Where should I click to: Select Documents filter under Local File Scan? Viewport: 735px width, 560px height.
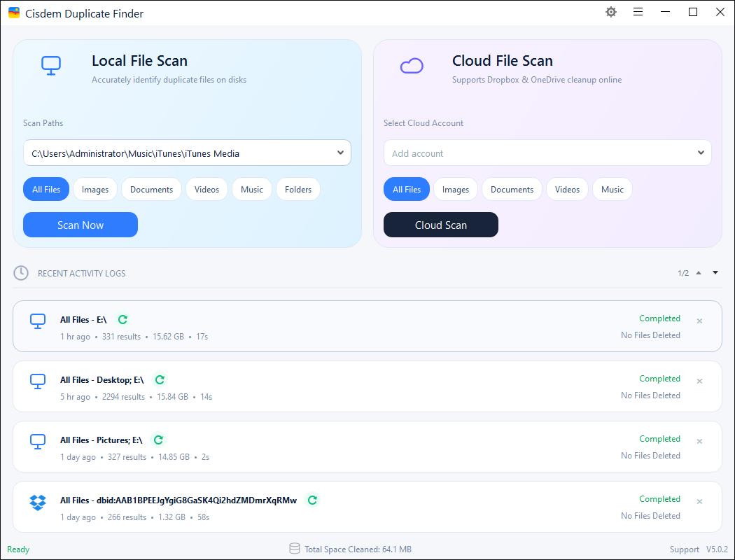point(151,189)
